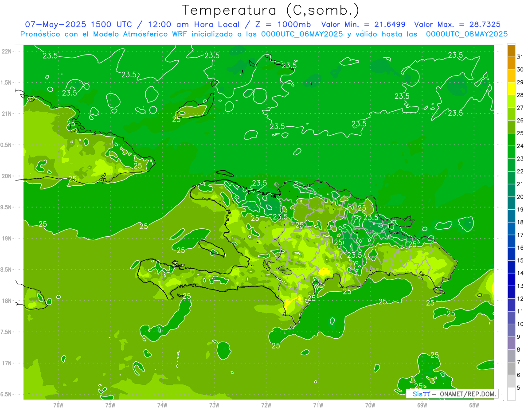The height and width of the screenshot is (411, 532).
Task: Click longitude axis label "76W"
Action: coord(58,405)
